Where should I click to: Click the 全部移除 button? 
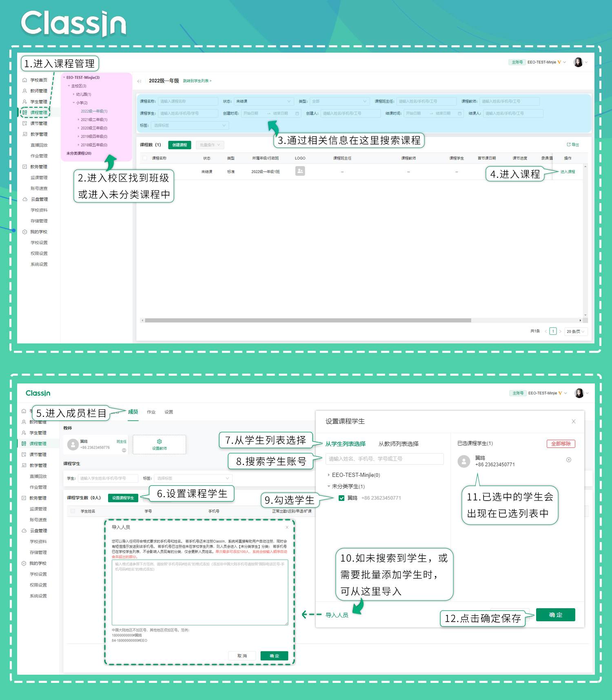pyautogui.click(x=561, y=444)
